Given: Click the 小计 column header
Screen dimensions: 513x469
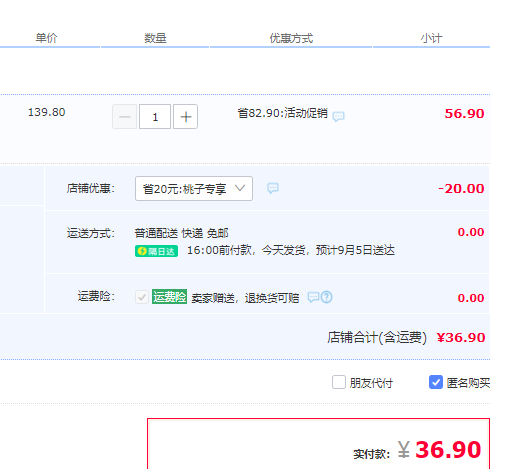Looking at the screenshot, I should (431, 38).
